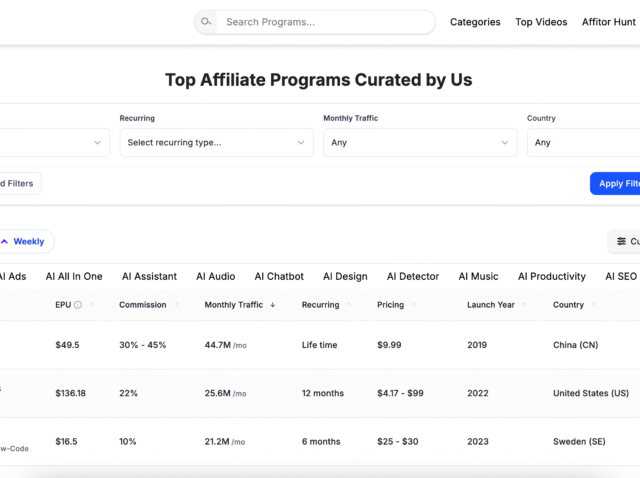Open the Recurring type dropdown
The height and width of the screenshot is (478, 640).
pyautogui.click(x=216, y=143)
